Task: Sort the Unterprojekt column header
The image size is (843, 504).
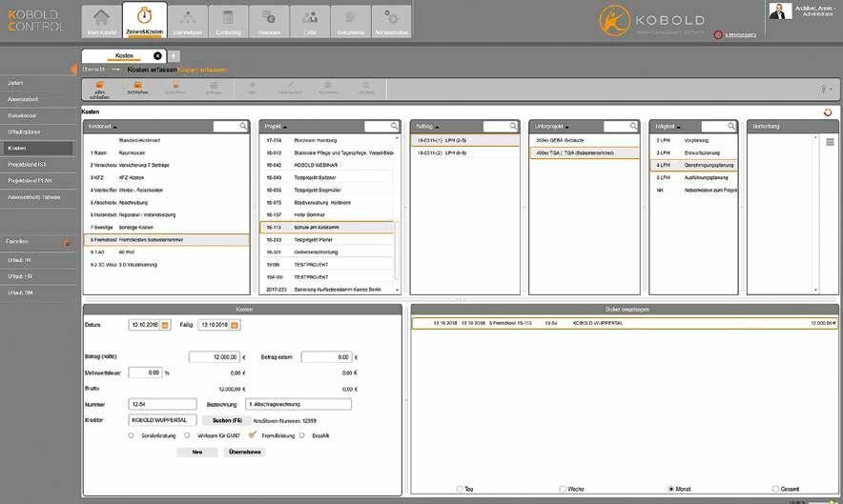Action: pos(551,127)
